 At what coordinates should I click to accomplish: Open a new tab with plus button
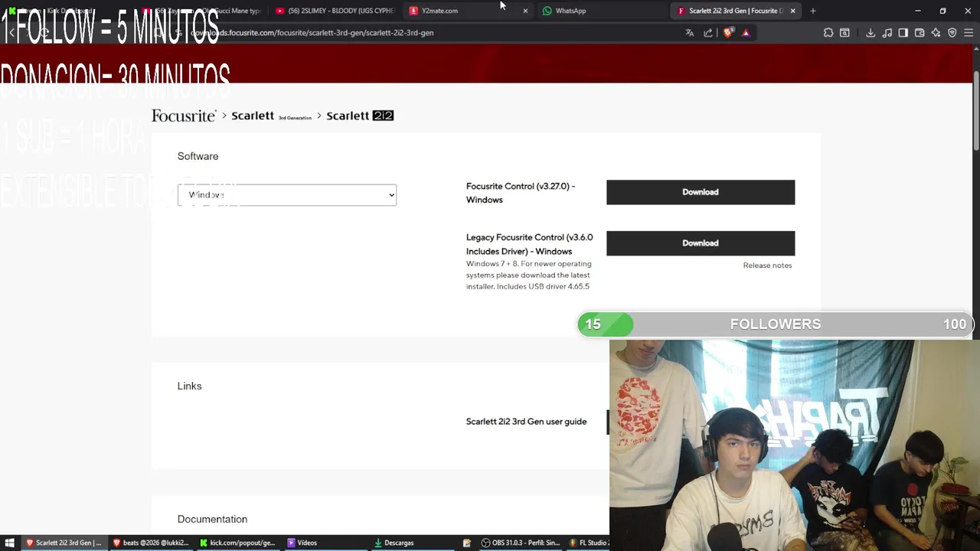(x=813, y=11)
